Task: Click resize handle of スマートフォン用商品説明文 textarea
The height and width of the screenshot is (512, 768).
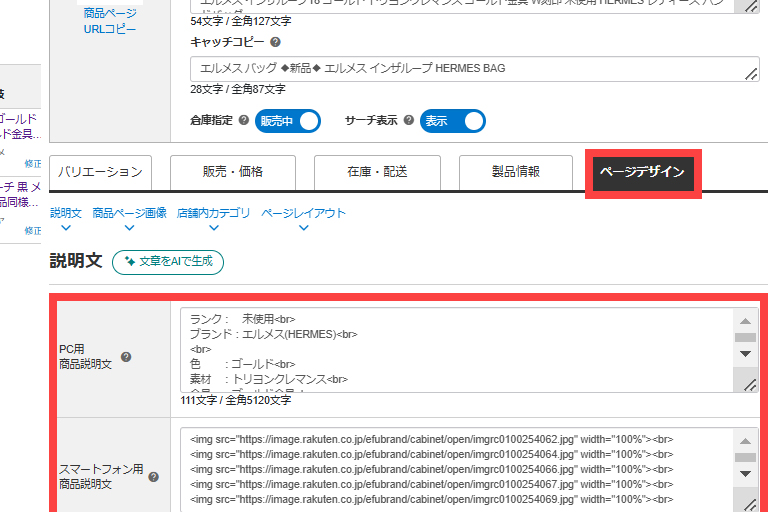Action: [750, 505]
